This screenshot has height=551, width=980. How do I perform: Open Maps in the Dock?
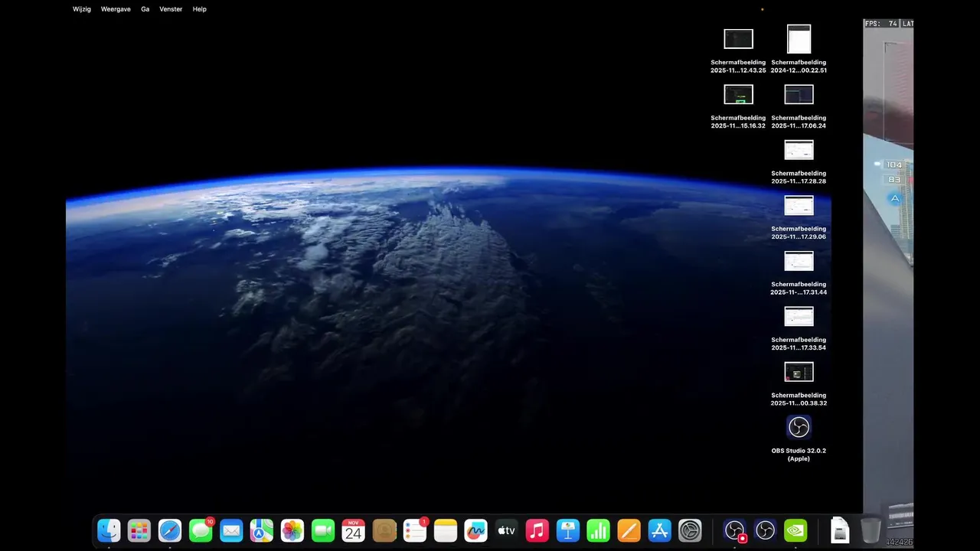coord(262,530)
